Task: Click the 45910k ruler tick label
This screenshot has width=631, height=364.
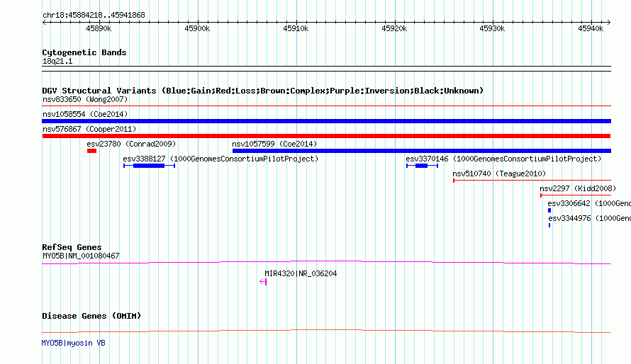Action: click(296, 28)
